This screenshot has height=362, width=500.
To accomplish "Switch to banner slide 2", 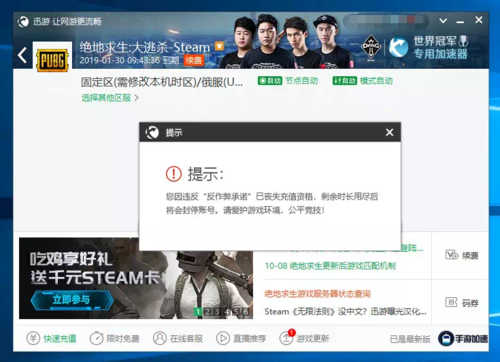I will pyautogui.click(x=207, y=312).
